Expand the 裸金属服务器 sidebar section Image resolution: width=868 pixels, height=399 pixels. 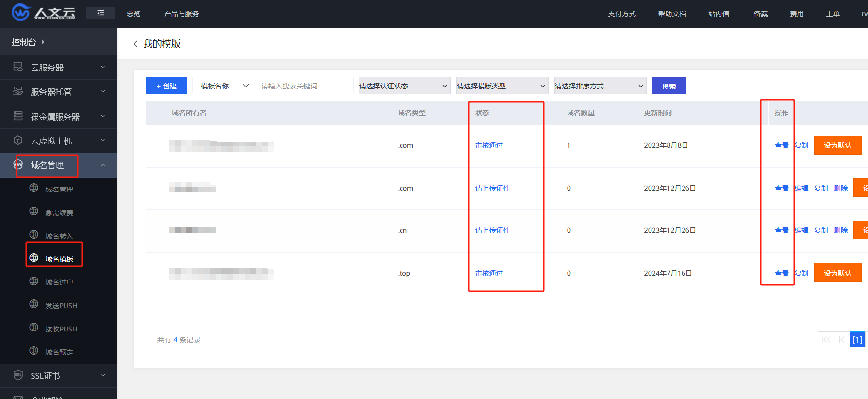[103, 116]
